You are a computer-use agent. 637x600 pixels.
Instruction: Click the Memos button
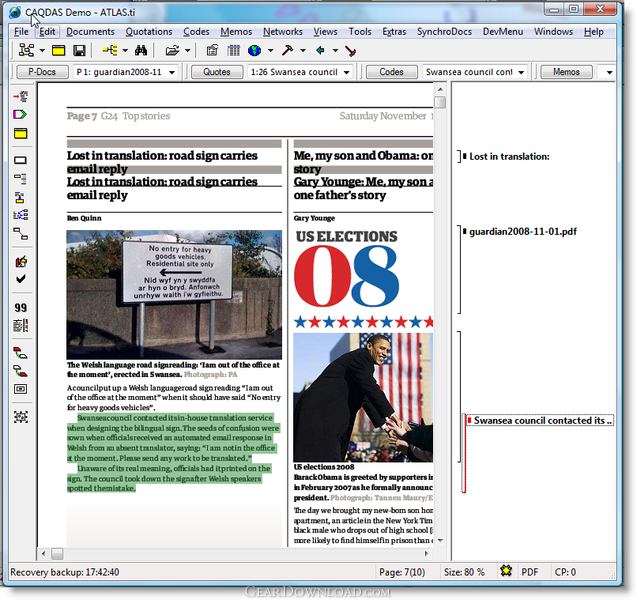point(566,72)
